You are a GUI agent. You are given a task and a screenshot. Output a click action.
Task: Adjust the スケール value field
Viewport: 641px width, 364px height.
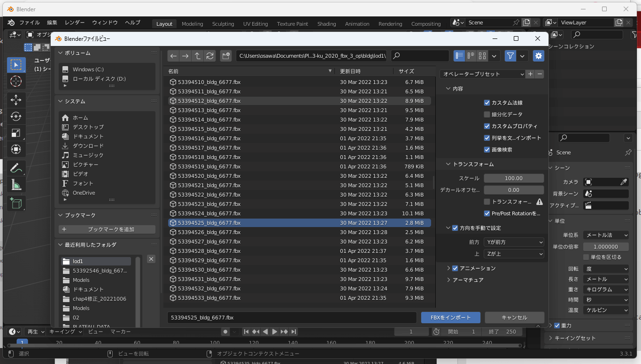tap(514, 178)
